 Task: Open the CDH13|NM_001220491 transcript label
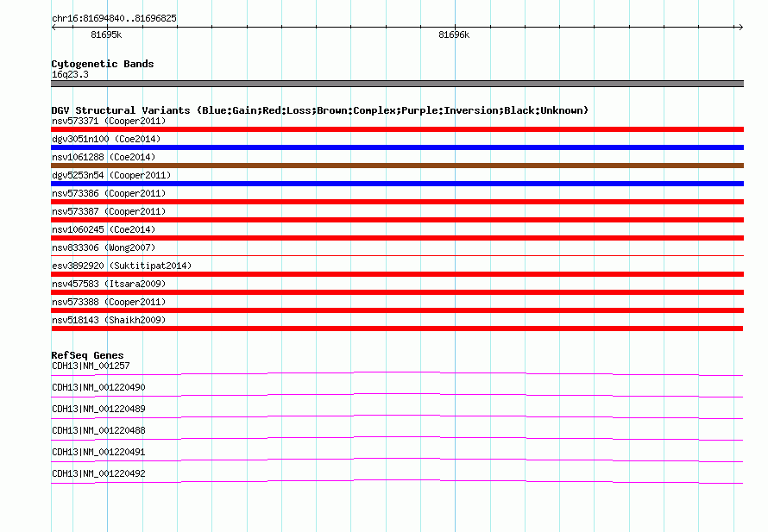click(x=98, y=452)
